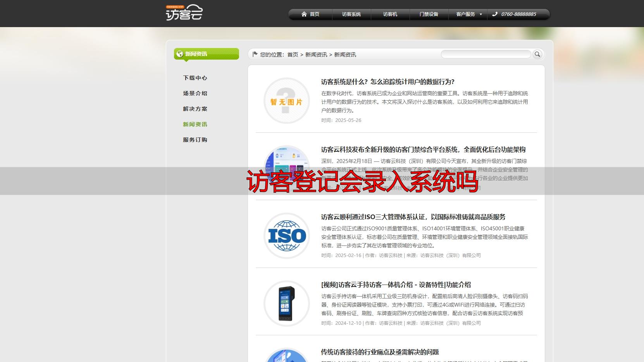Click the search input field
644x362 pixels.
click(486, 54)
